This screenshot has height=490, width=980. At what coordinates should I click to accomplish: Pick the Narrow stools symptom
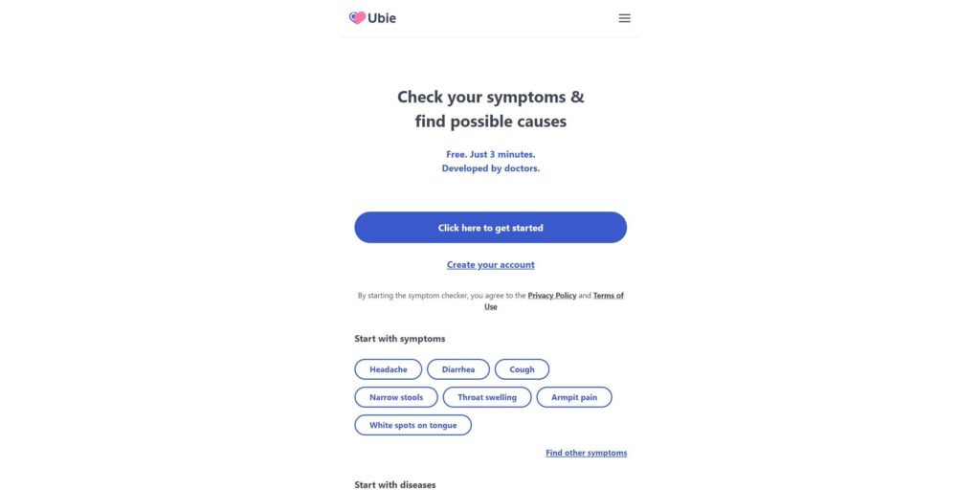[x=396, y=397]
